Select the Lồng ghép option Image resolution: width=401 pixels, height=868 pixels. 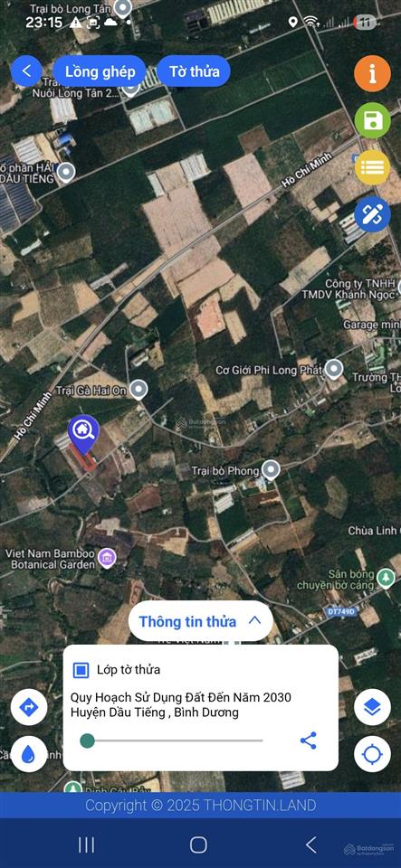tap(100, 71)
